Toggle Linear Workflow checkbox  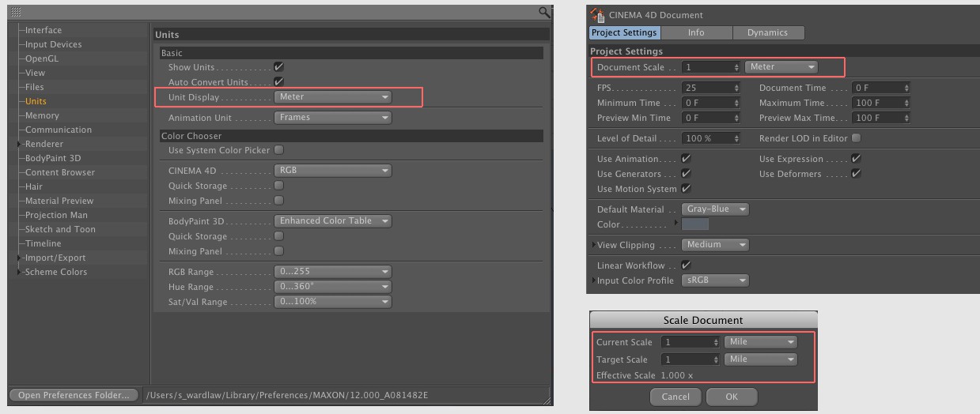pos(686,265)
